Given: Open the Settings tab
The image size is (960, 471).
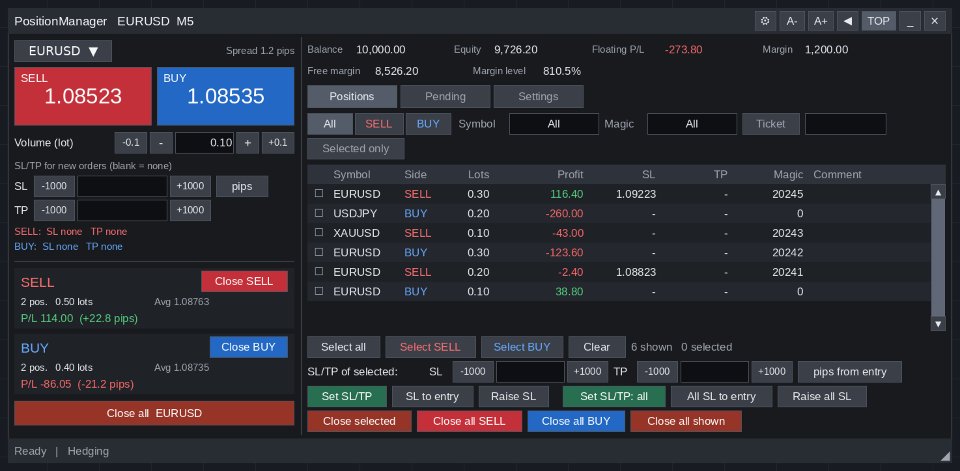Looking at the screenshot, I should [x=538, y=96].
